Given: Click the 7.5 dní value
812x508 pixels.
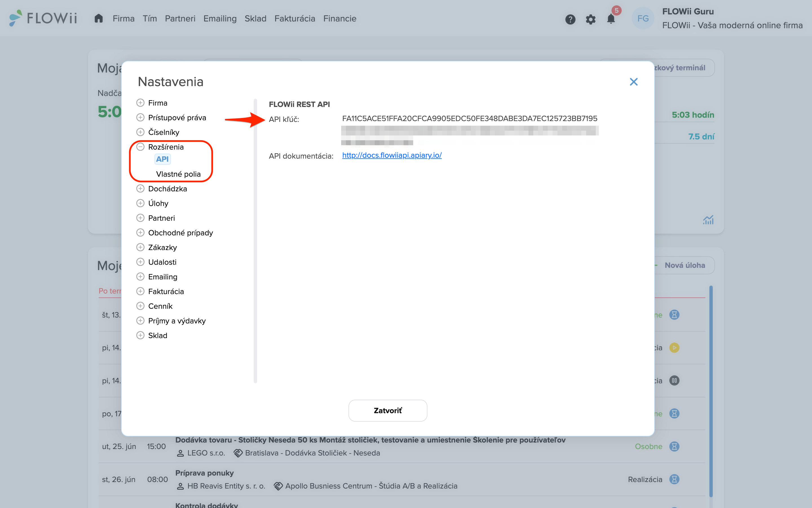Looking at the screenshot, I should (x=701, y=137).
